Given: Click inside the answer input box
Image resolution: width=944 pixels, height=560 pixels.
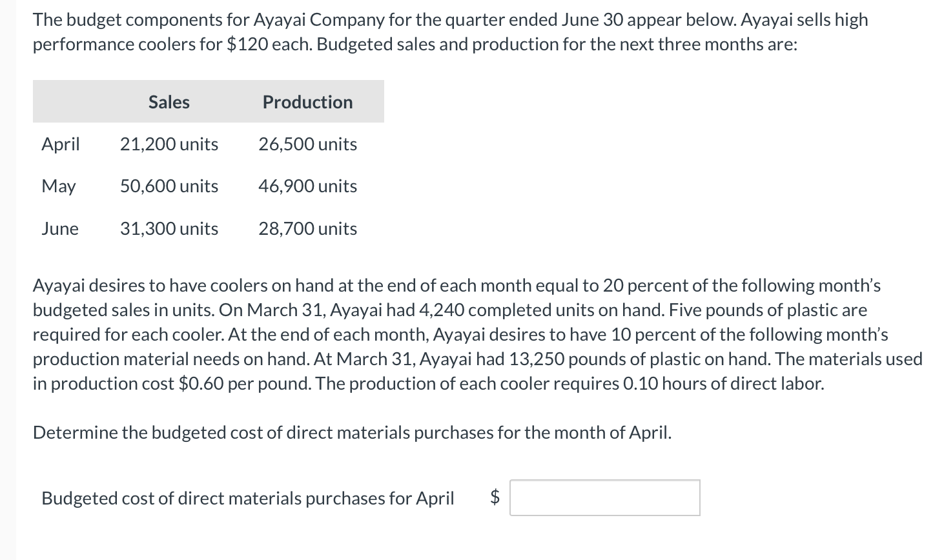Looking at the screenshot, I should (x=604, y=497).
